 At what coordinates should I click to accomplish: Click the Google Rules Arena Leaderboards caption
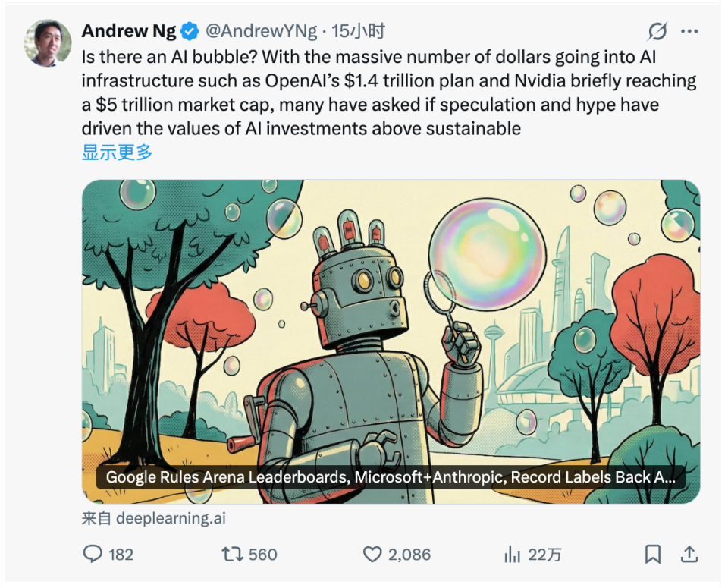(x=391, y=477)
